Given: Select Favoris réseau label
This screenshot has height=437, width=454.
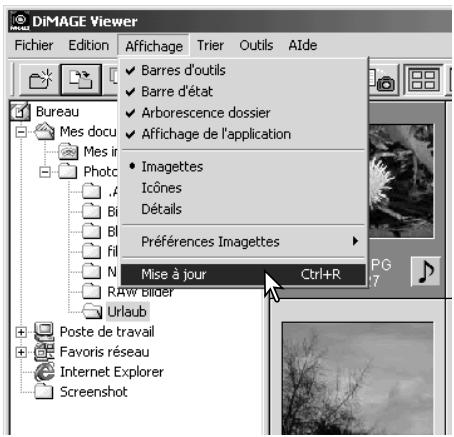Looking at the screenshot, I should [104, 352].
